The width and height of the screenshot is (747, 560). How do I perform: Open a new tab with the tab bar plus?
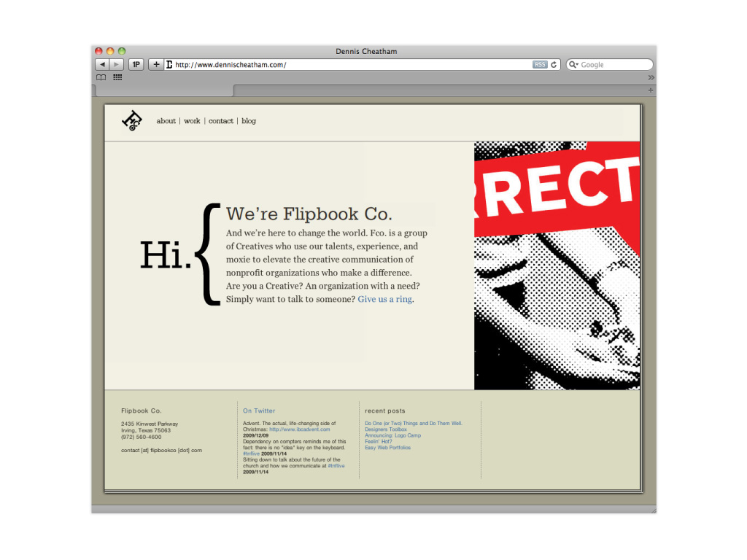(650, 90)
